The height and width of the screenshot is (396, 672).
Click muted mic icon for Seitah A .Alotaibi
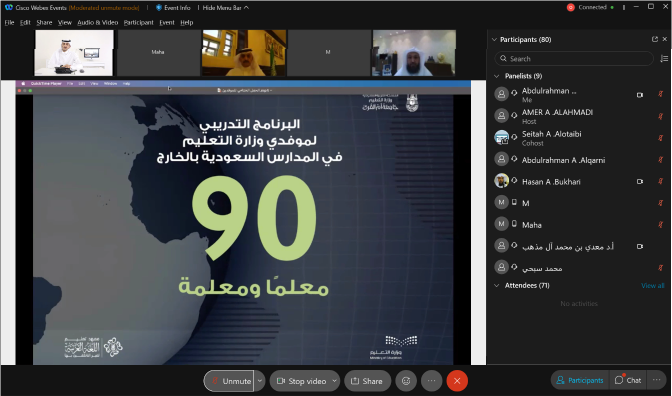pos(661,138)
